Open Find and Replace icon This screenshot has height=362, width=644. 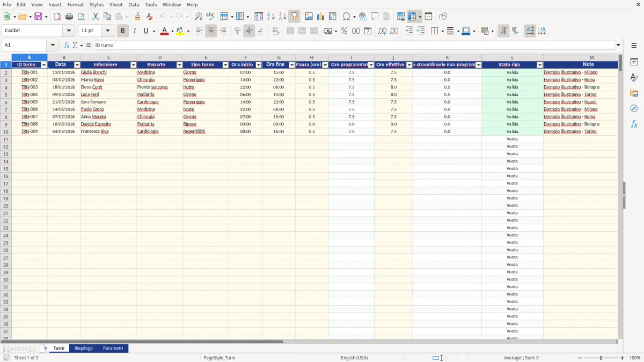[x=199, y=17]
